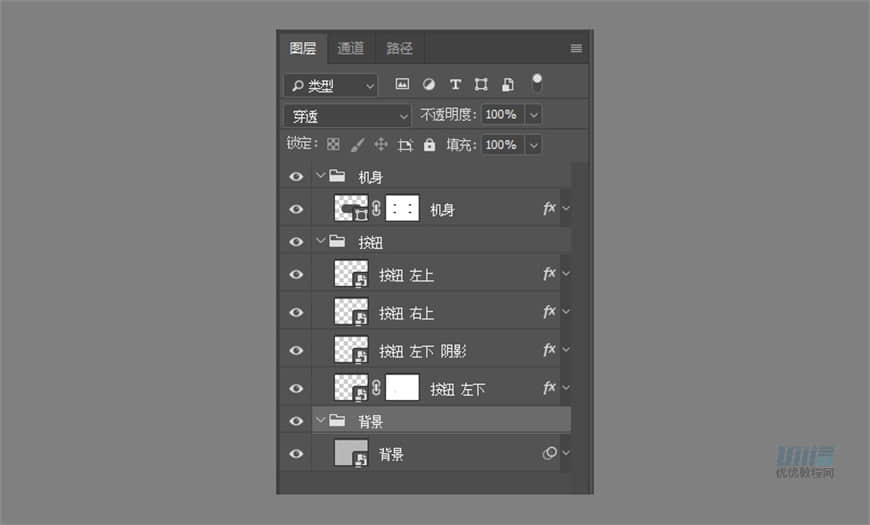Click the 机身 layer mask link icon
This screenshot has width=870, height=525.
pyautogui.click(x=376, y=208)
